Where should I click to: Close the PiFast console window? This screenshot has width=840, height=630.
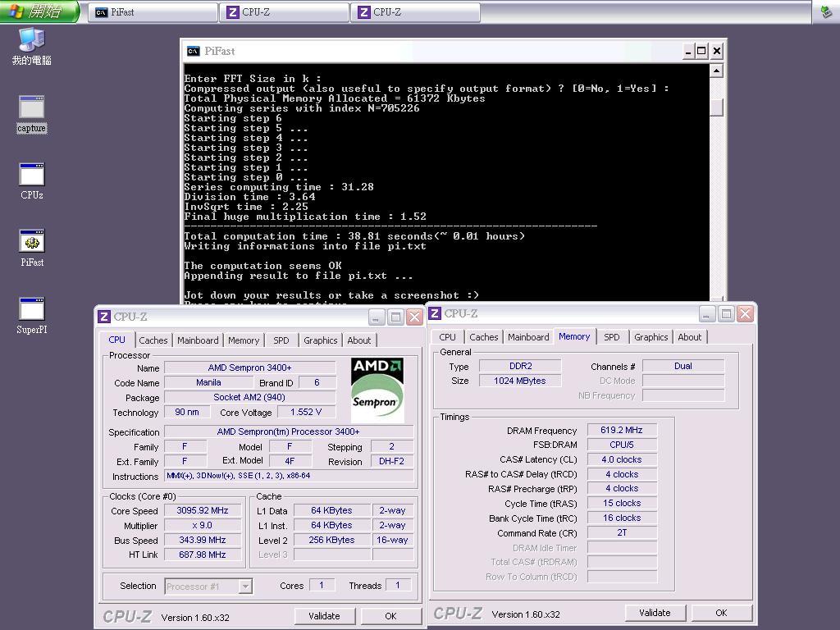pyautogui.click(x=717, y=51)
